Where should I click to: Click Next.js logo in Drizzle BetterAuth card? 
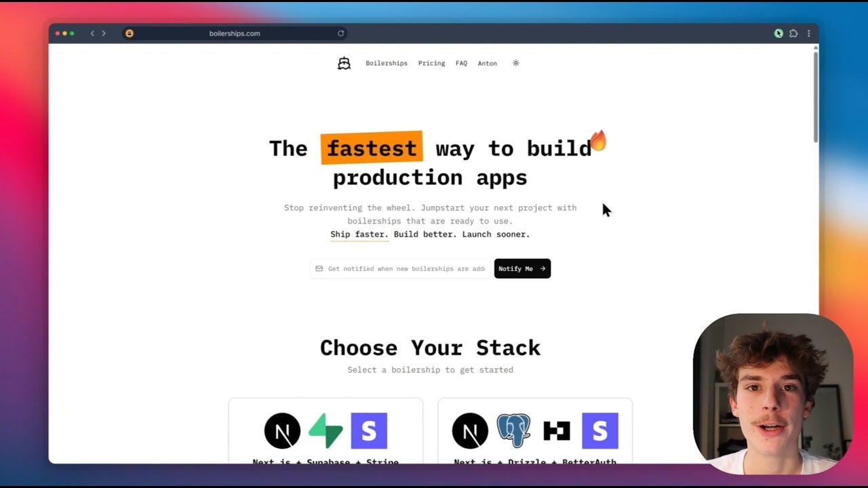(470, 430)
